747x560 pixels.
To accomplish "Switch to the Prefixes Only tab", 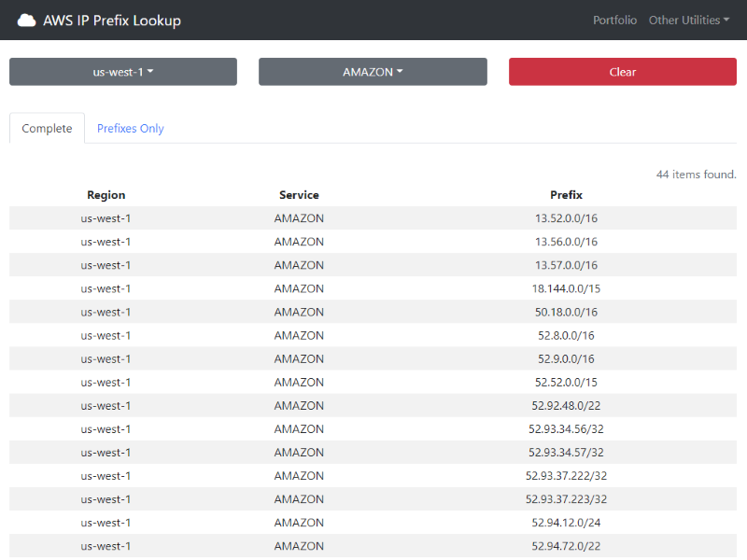I will 131,129.
